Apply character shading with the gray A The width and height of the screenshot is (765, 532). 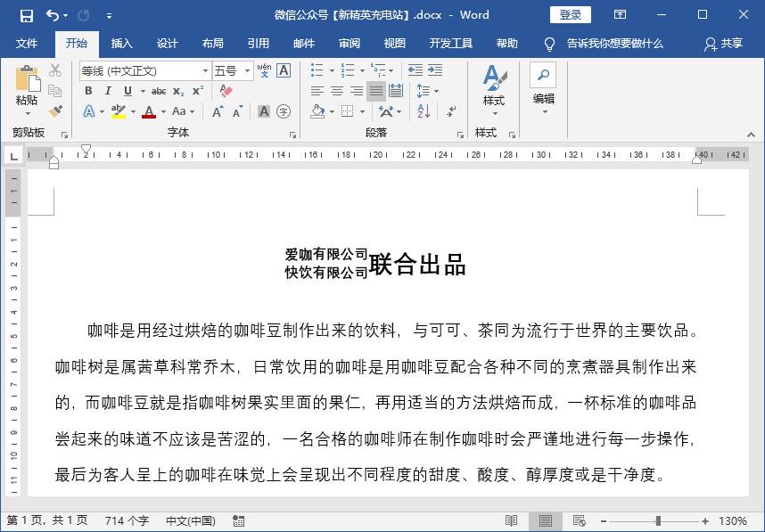263,111
